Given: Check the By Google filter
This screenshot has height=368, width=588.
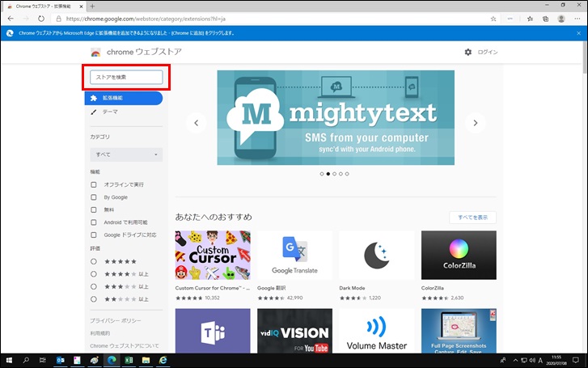Looking at the screenshot, I should tap(95, 197).
